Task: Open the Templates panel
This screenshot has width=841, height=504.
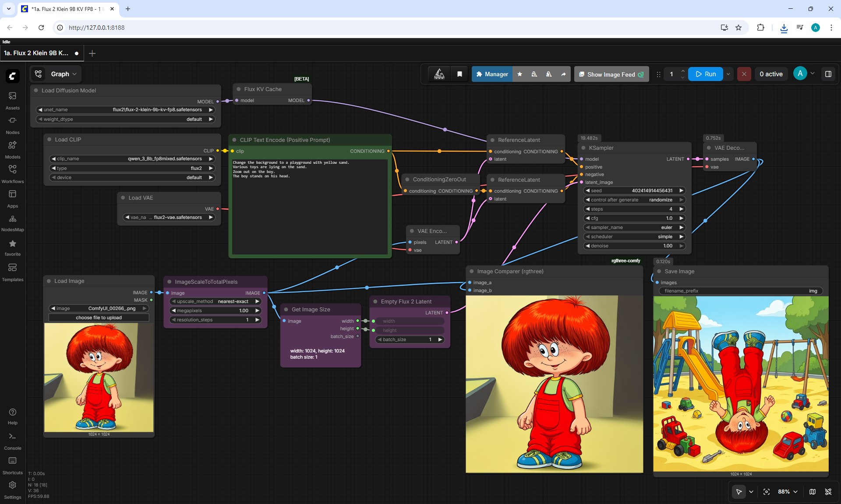Action: pos(12,272)
